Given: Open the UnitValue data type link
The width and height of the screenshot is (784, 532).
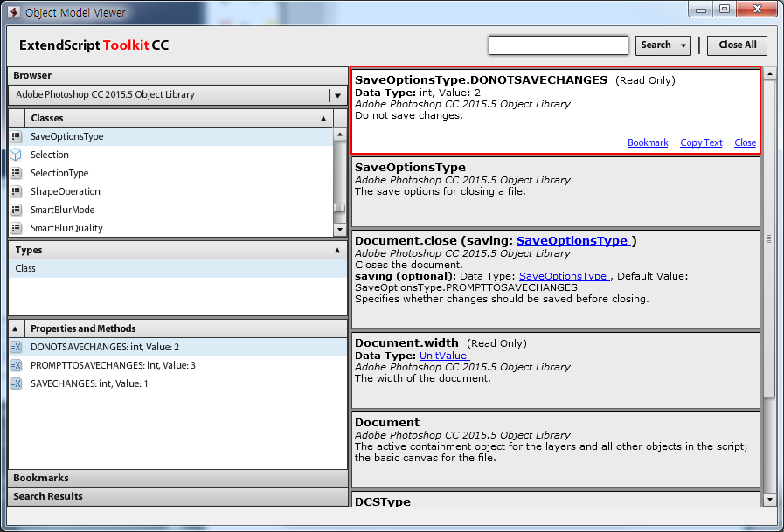Looking at the screenshot, I should [444, 356].
